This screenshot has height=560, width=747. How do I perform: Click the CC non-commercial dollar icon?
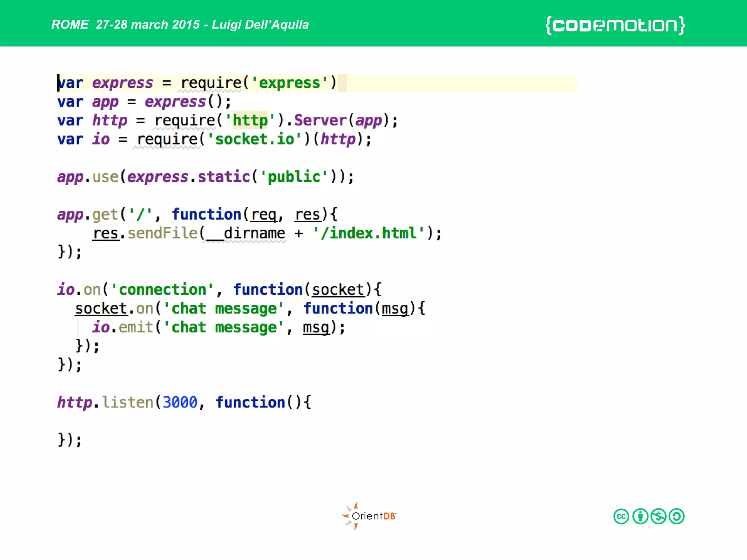click(x=658, y=516)
